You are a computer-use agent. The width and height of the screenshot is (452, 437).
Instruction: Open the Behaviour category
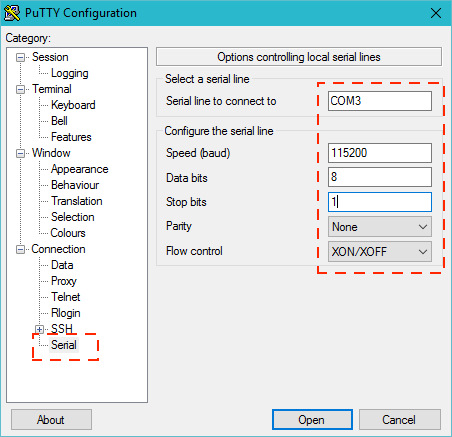tap(75, 185)
